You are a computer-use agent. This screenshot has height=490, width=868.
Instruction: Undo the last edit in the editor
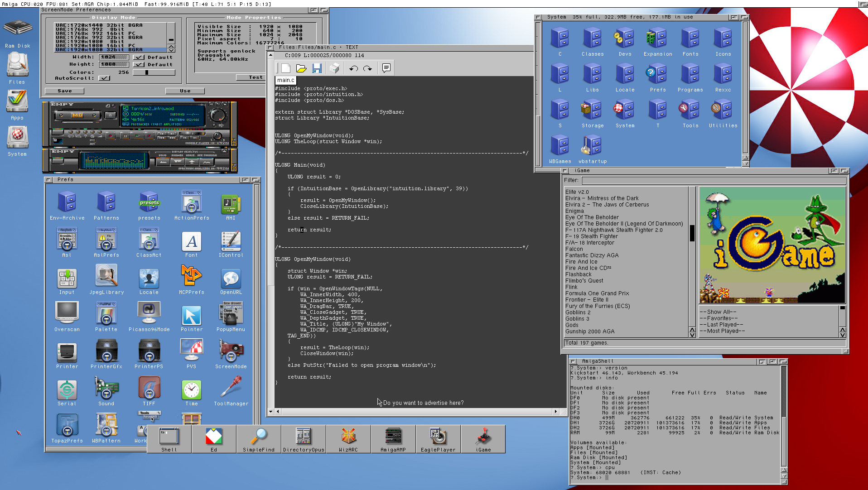coord(353,68)
